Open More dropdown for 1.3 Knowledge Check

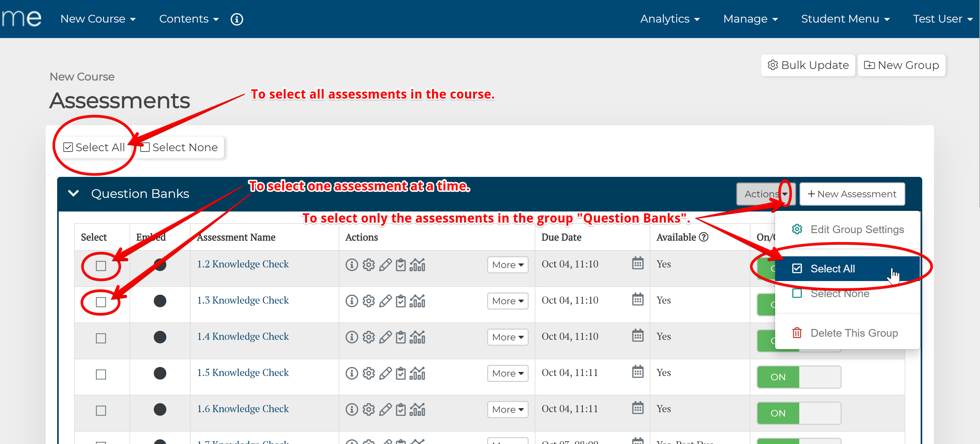[508, 301]
